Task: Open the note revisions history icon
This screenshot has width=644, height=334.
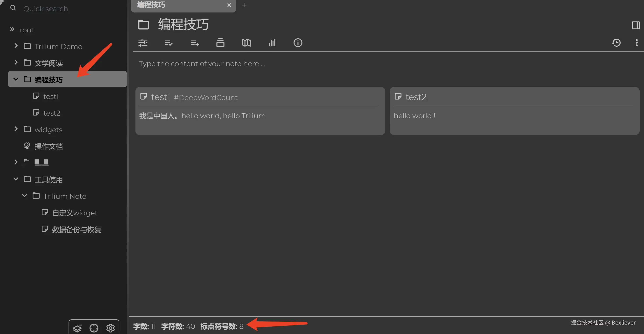Action: point(616,43)
